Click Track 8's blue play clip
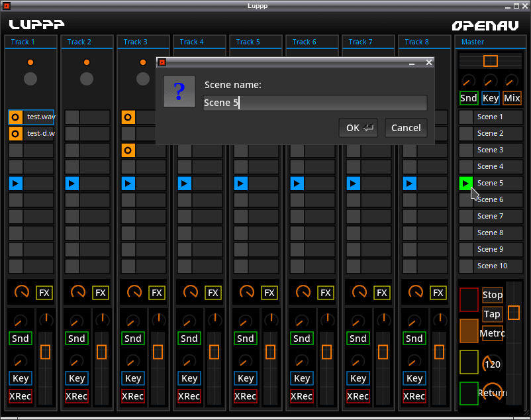Image resolution: width=531 pixels, height=420 pixels. coord(409,184)
